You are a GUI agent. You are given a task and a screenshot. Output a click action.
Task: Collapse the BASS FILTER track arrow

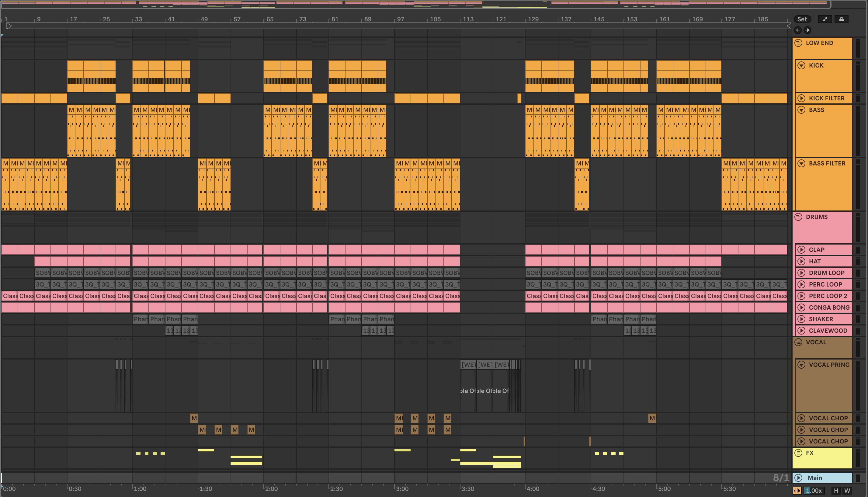pos(801,163)
